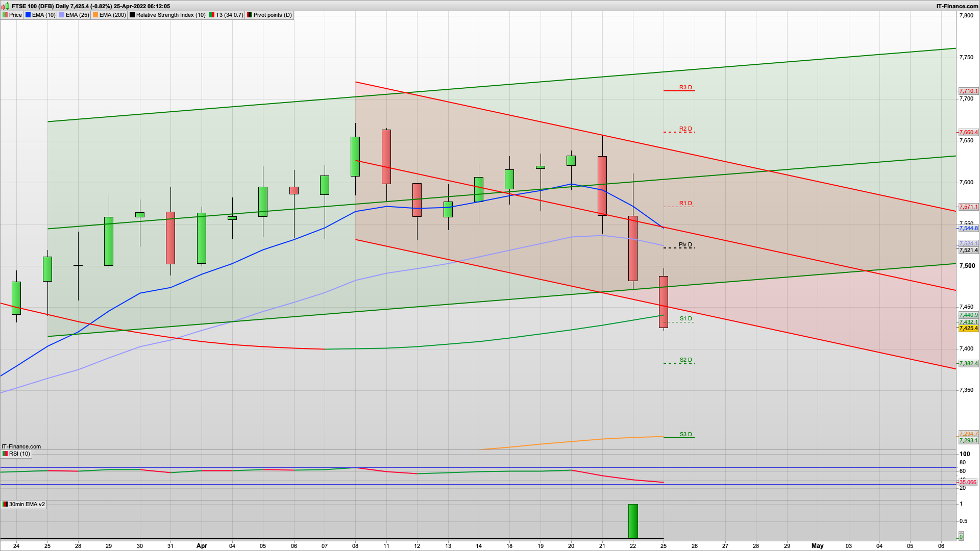Click the Price indicator color icon
The height and width of the screenshot is (551, 980).
5,15
